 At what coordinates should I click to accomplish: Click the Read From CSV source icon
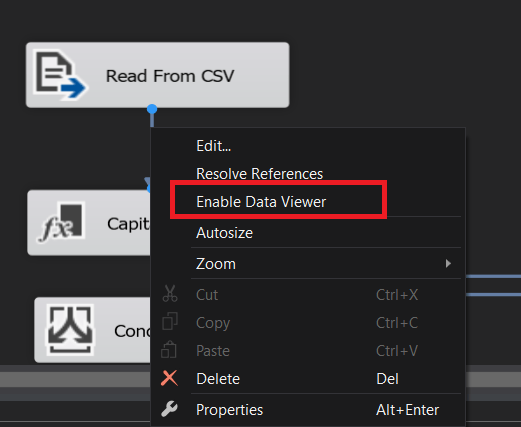coord(60,74)
